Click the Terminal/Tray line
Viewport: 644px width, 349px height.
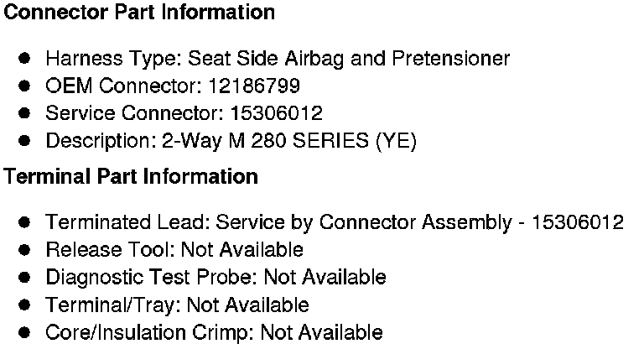pyautogui.click(x=177, y=305)
